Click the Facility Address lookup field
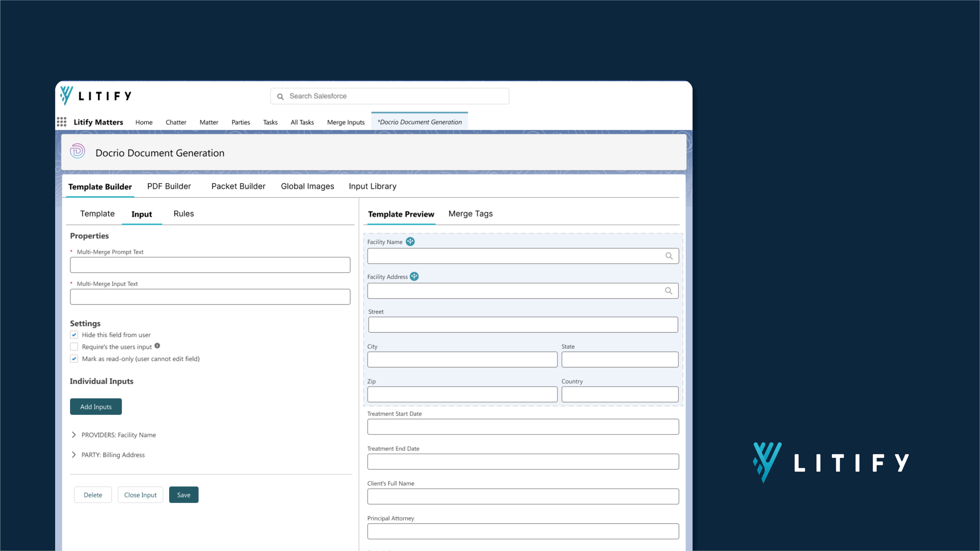The width and height of the screenshot is (980, 551). (x=523, y=291)
